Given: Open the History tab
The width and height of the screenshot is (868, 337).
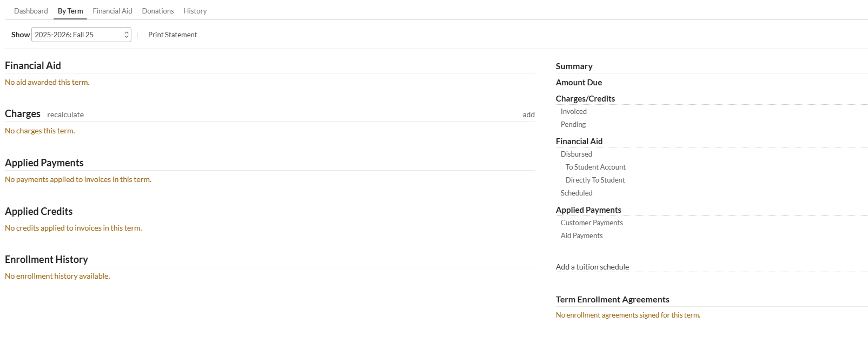Looking at the screenshot, I should 195,11.
